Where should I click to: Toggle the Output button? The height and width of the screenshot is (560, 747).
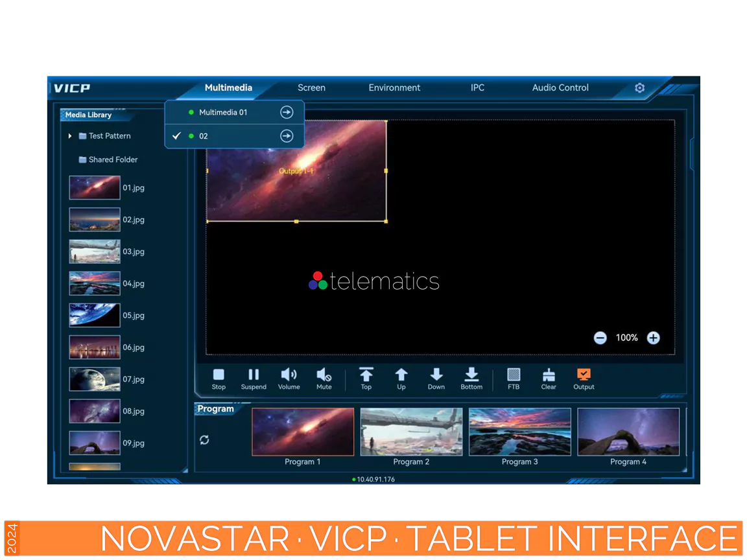pyautogui.click(x=584, y=375)
